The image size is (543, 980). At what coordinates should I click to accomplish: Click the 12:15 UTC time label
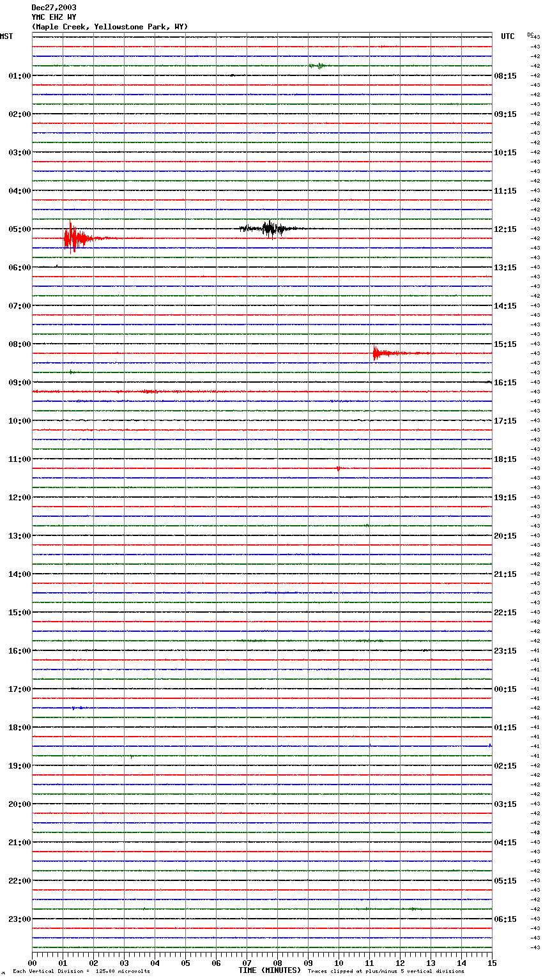[x=505, y=229]
